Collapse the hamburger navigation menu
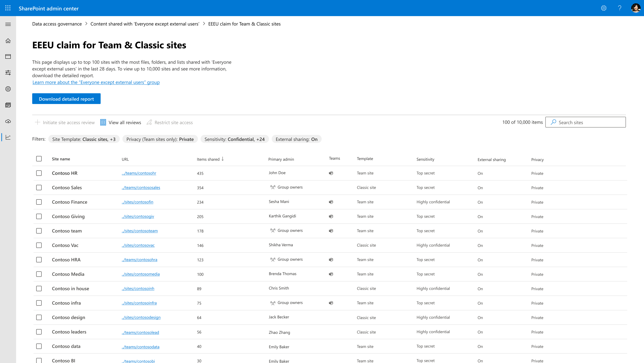The width and height of the screenshot is (644, 363). click(x=8, y=24)
